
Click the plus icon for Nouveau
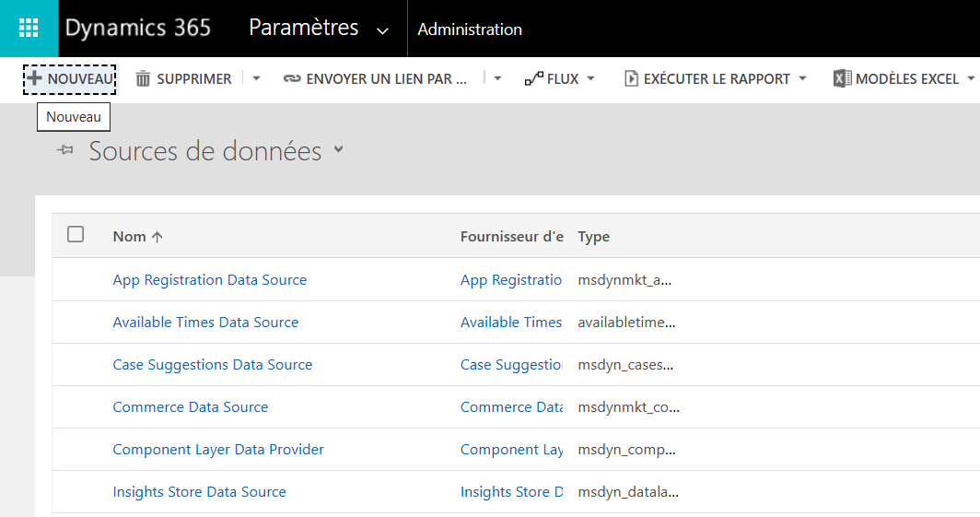tap(35, 79)
